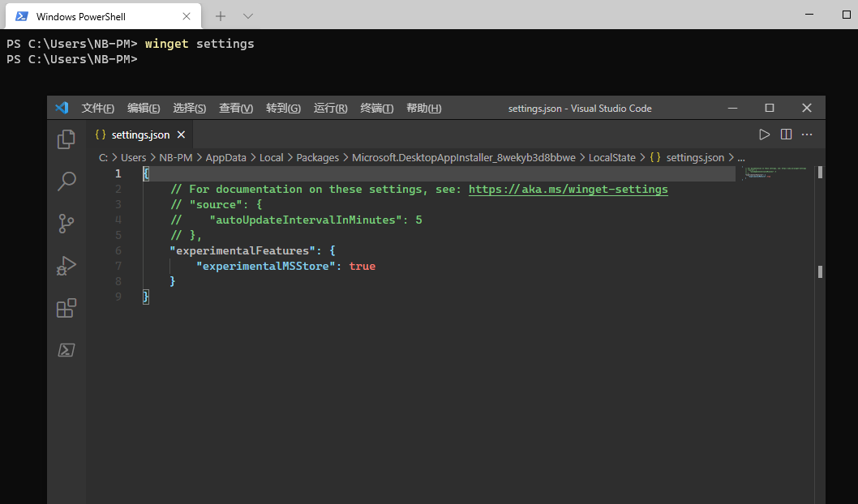Select the settings.json editor tab

[x=139, y=135]
